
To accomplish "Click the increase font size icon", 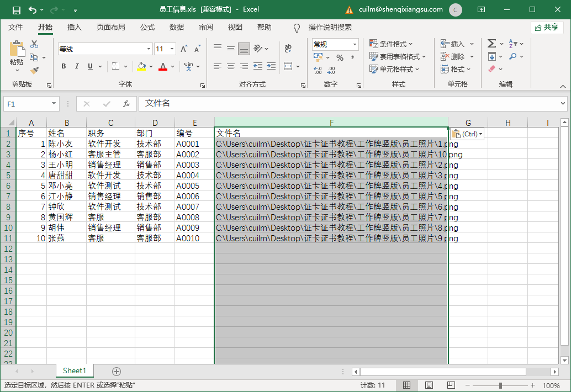I will 184,49.
